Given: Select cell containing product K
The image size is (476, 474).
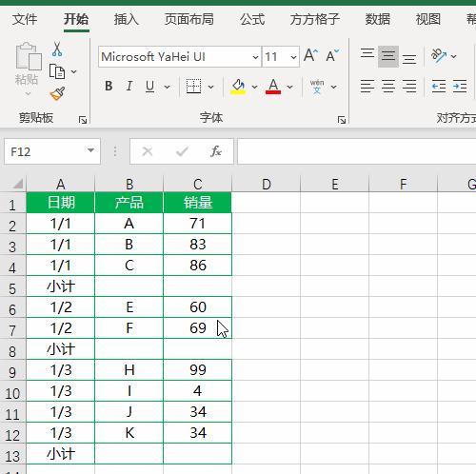Looking at the screenshot, I should [129, 433].
